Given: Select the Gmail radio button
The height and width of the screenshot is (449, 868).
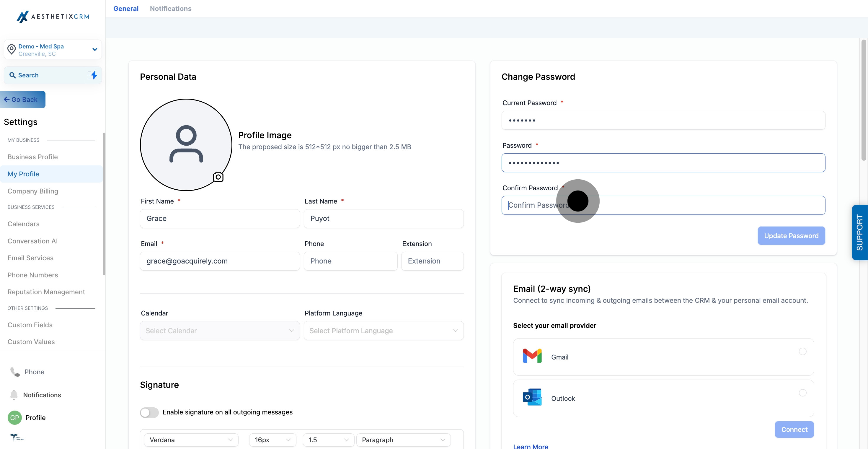Looking at the screenshot, I should point(802,351).
